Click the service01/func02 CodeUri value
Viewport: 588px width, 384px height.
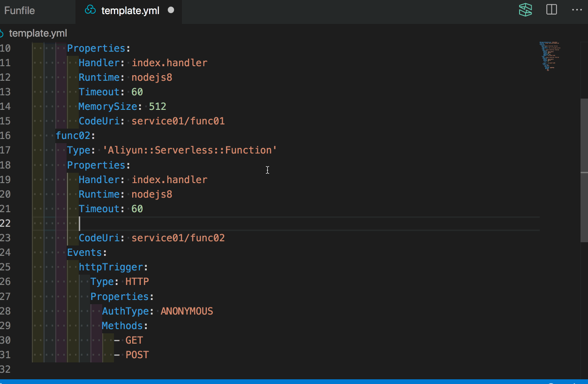click(x=178, y=238)
